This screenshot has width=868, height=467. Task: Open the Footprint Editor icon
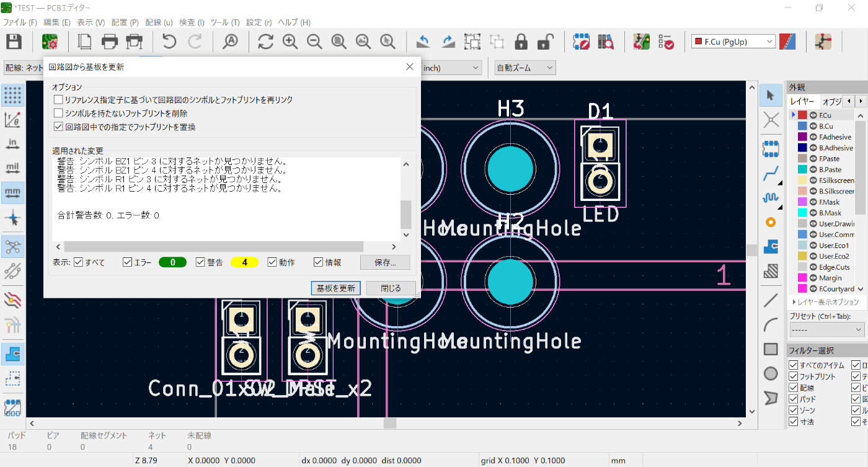pyautogui.click(x=581, y=42)
